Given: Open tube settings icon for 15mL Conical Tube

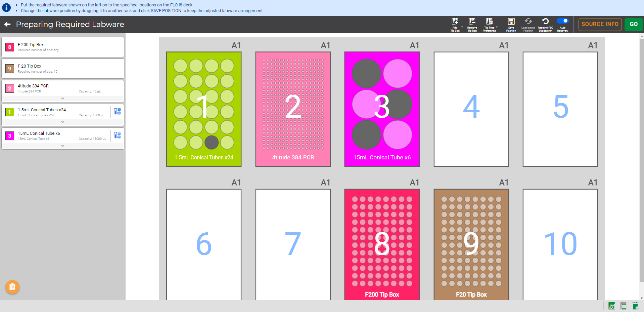Looking at the screenshot, I should (117, 135).
